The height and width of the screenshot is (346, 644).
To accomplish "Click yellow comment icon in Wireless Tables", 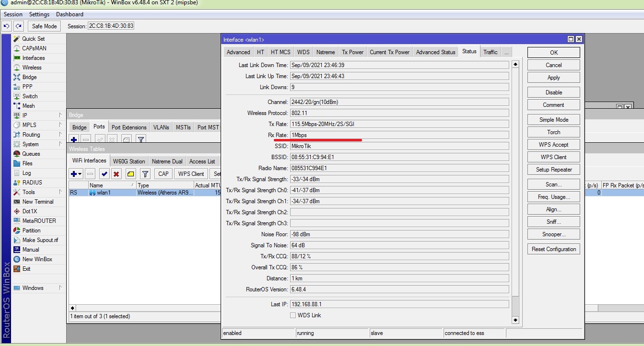I will [x=130, y=173].
